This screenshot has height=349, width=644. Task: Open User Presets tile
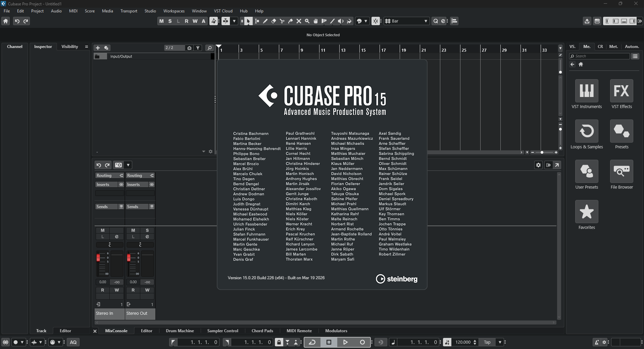point(587,171)
